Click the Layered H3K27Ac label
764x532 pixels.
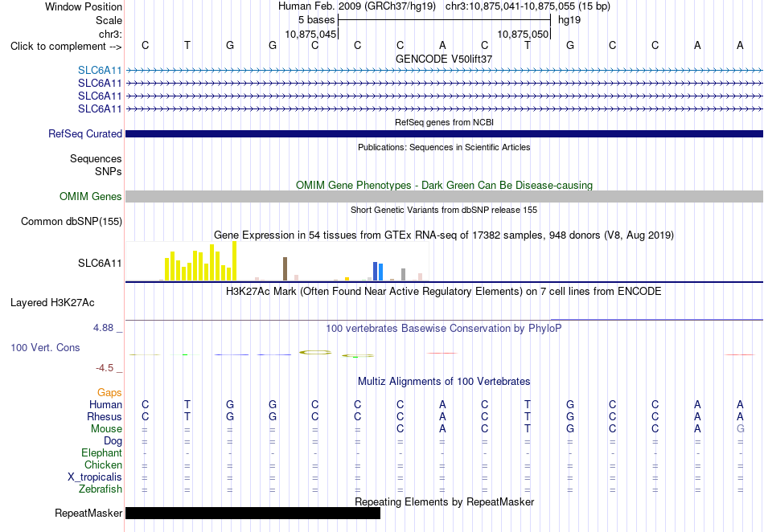tap(52, 303)
